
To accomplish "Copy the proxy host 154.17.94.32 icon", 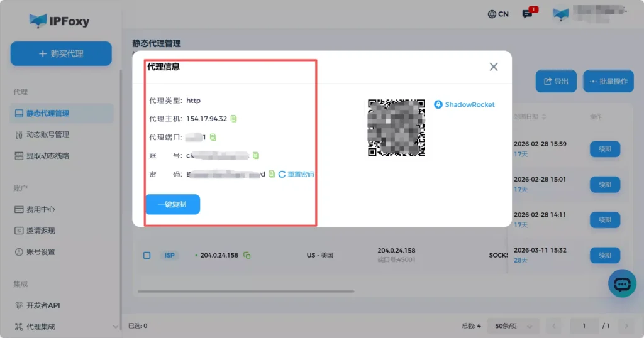I will (x=234, y=119).
